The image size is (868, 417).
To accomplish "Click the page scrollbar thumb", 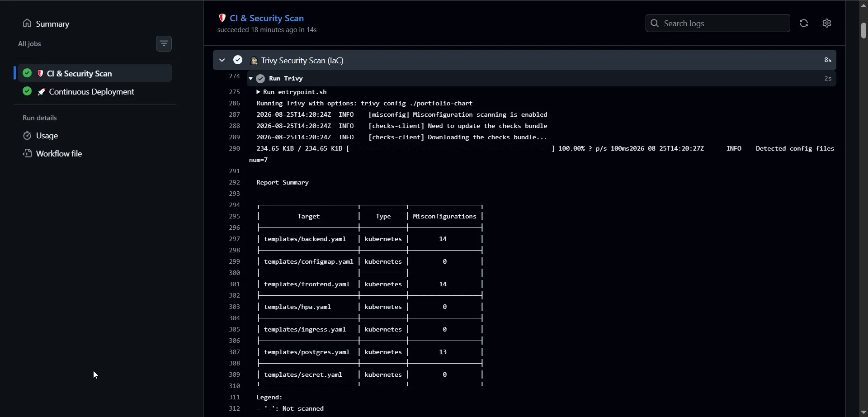I will (x=863, y=30).
